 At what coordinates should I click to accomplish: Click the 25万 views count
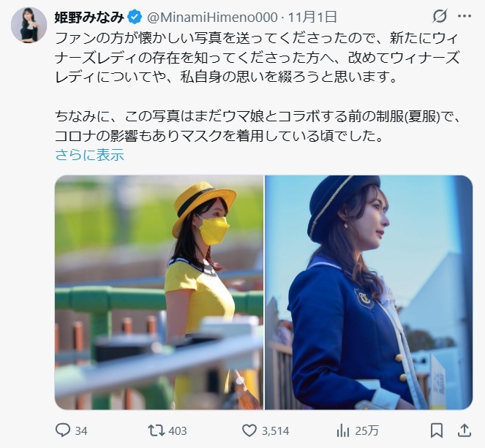[x=366, y=430]
